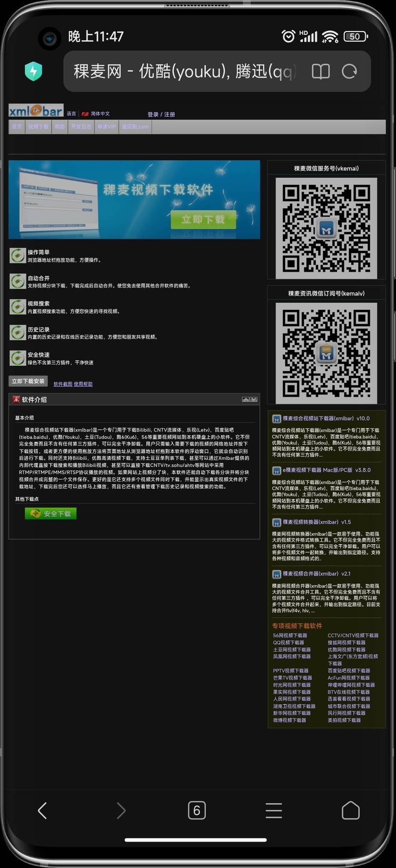Open CCTV/CNTV视频下载器 link
Image resolution: width=396 pixels, height=868 pixels.
pyautogui.click(x=353, y=636)
